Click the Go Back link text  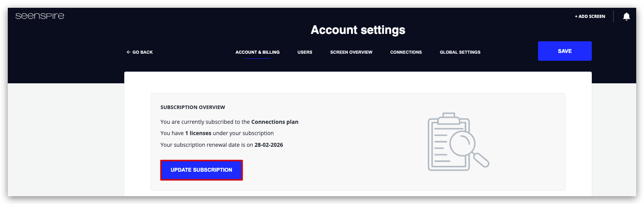point(143,52)
